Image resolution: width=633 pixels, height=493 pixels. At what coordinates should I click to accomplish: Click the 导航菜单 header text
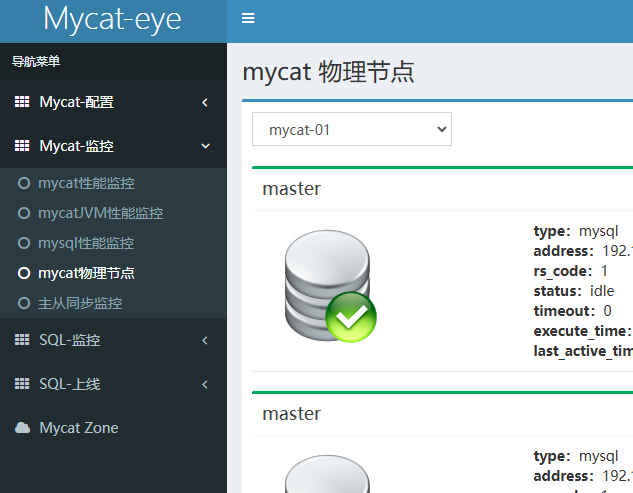36,61
